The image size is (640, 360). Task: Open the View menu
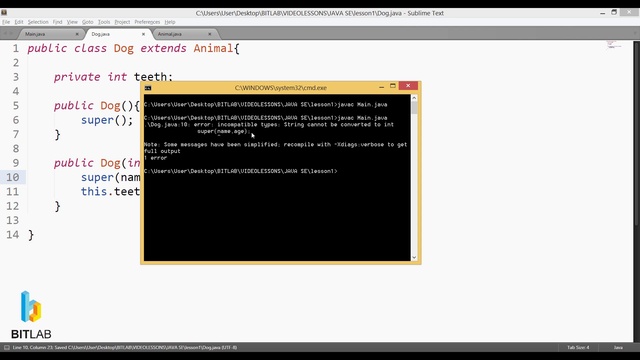[x=72, y=22]
